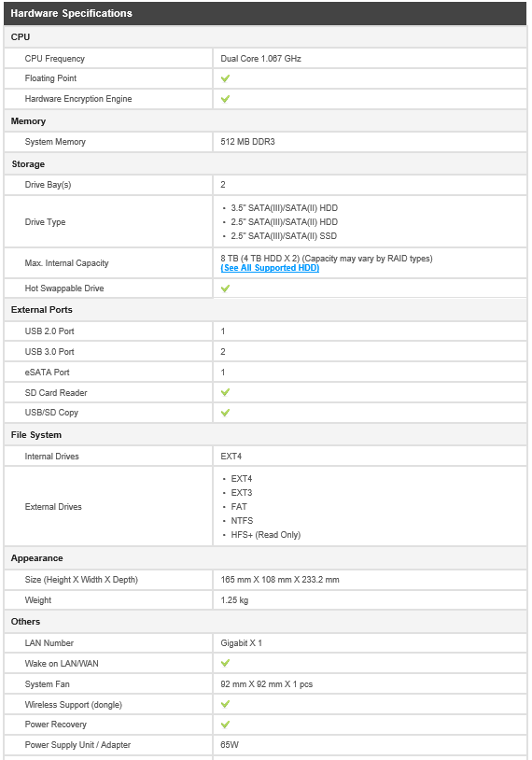Image resolution: width=532 pixels, height=760 pixels.
Task: Click the External Ports section heading
Action: pyautogui.click(x=42, y=310)
